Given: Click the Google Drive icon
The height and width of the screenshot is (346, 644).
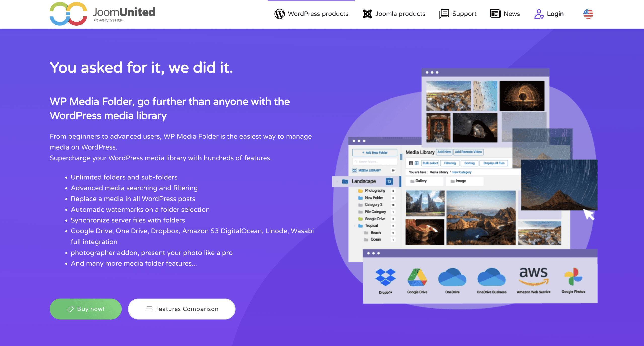Looking at the screenshot, I should point(417,277).
